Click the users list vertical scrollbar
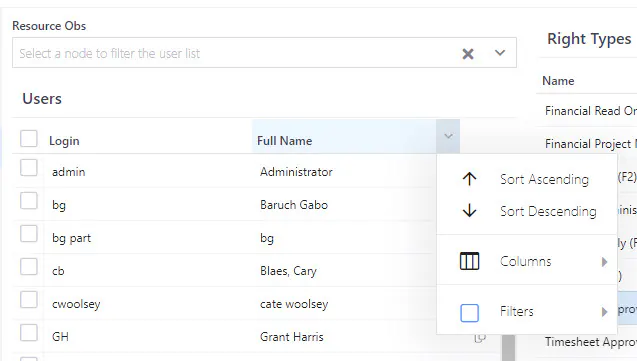637x361 pixels. [508, 347]
